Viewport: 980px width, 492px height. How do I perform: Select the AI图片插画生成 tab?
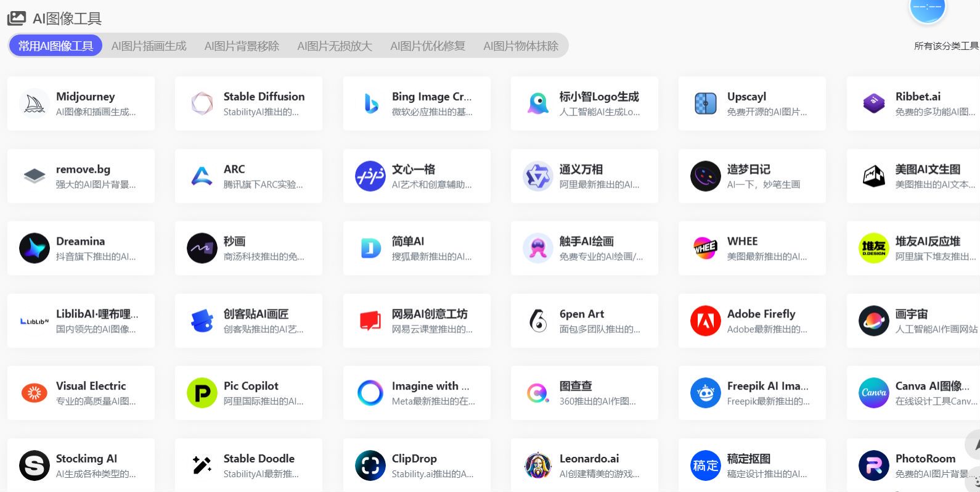[x=149, y=46]
